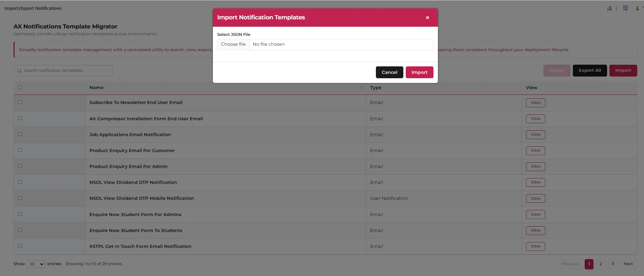The height and width of the screenshot is (276, 644).
Task: Click Choose file in the import dialog
Action: click(233, 44)
